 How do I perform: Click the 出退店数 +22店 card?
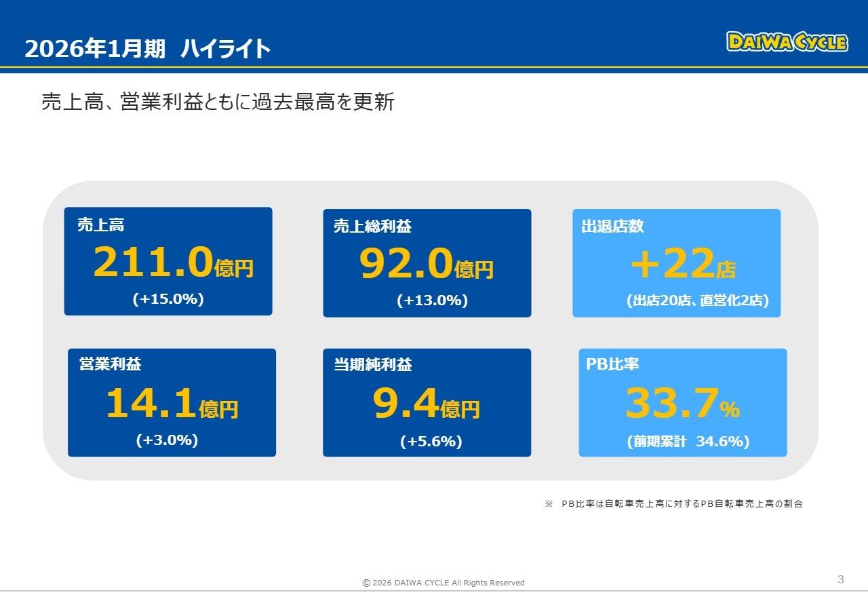(x=677, y=263)
